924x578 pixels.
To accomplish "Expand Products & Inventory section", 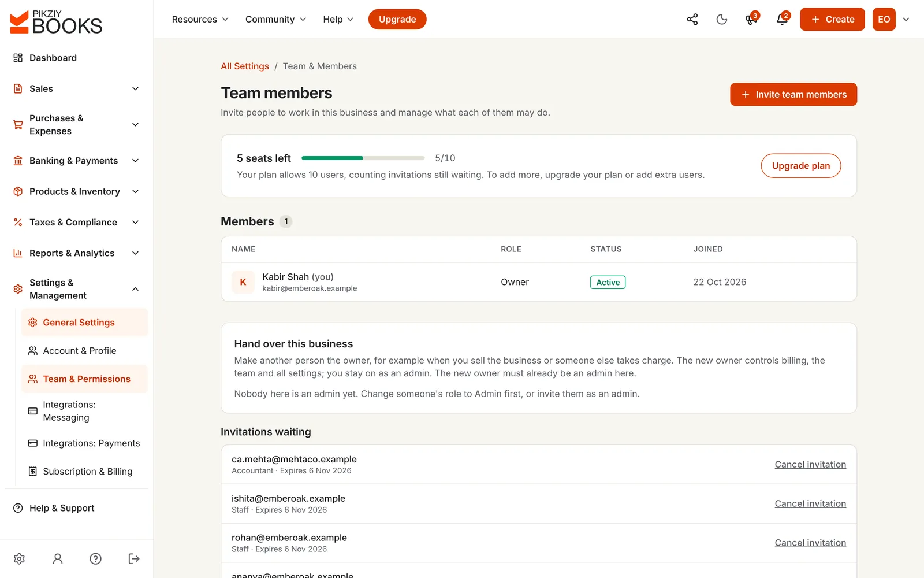I will point(76,191).
